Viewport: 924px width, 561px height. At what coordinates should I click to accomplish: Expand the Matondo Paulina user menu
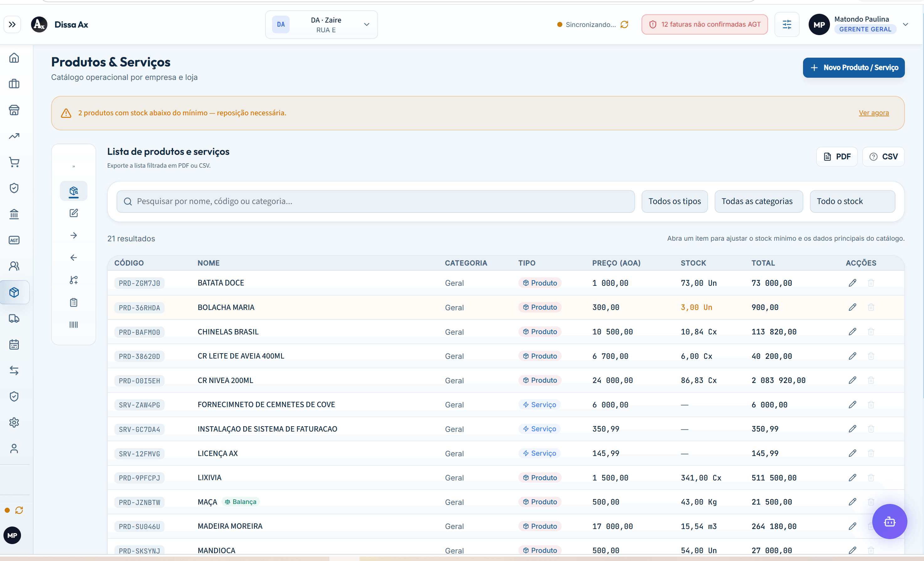[905, 24]
